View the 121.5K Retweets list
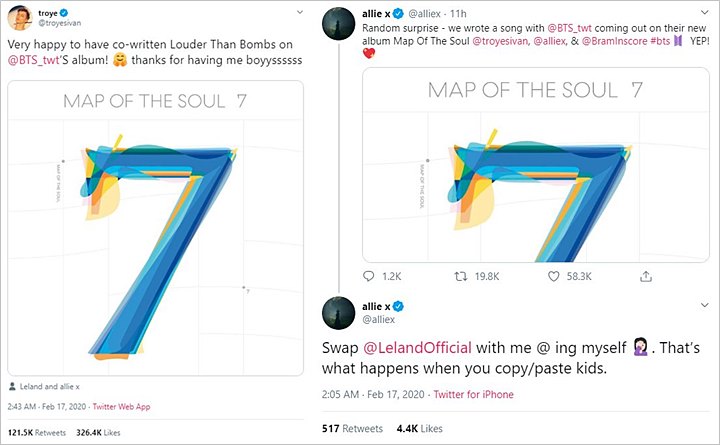Screen dimensions: 720x445 [x=37, y=433]
